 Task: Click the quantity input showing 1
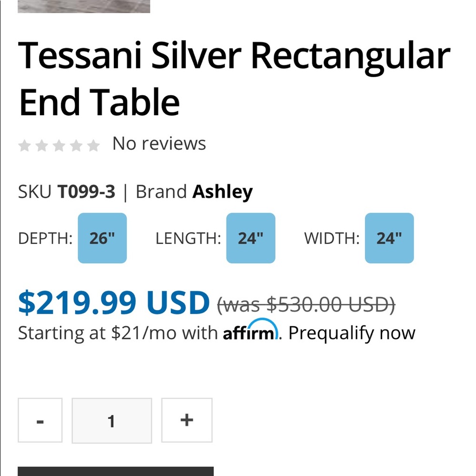111,420
